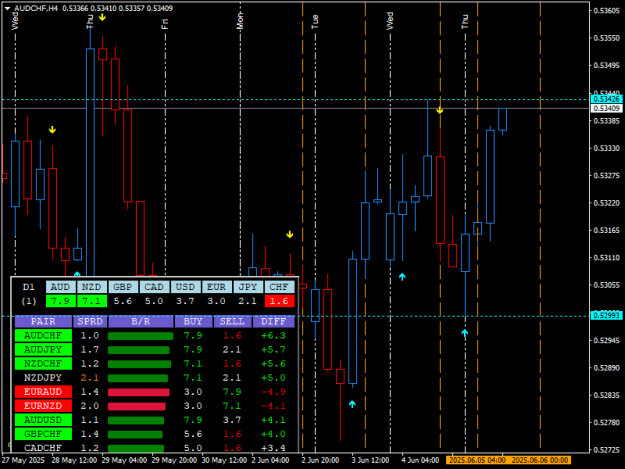
Task: Select the USD currency header button
Action: click(x=185, y=287)
